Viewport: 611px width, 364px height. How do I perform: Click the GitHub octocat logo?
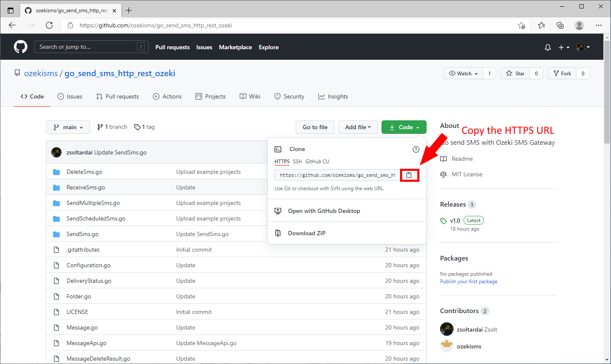(20, 47)
